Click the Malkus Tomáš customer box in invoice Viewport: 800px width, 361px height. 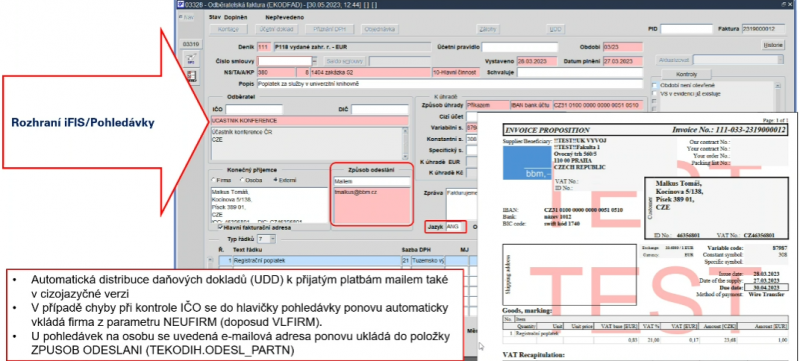point(716,208)
